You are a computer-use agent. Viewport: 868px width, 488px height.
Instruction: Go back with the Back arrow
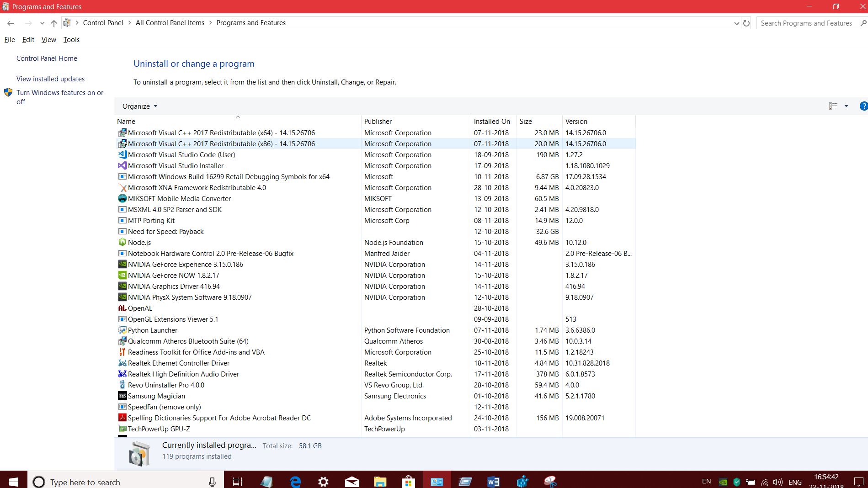pos(11,23)
